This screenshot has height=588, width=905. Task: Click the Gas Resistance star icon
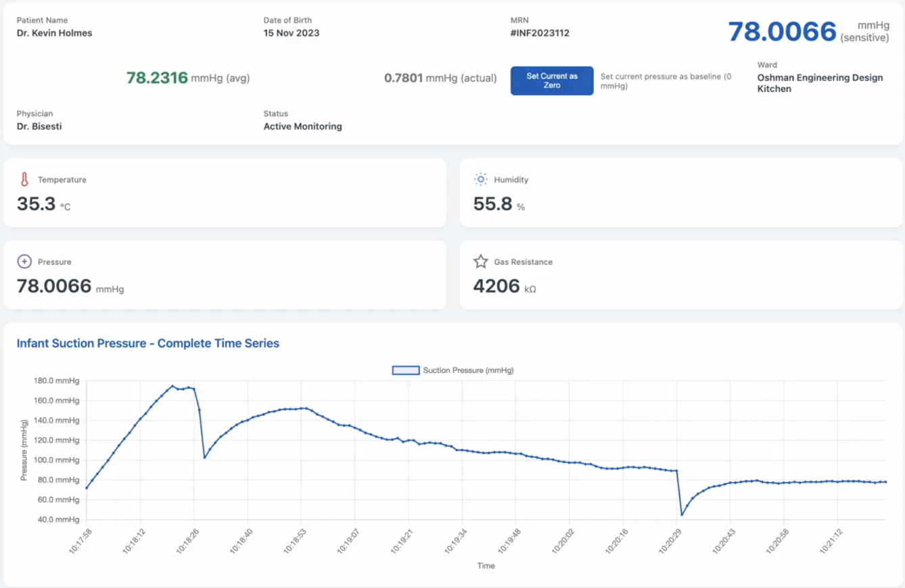pos(480,261)
